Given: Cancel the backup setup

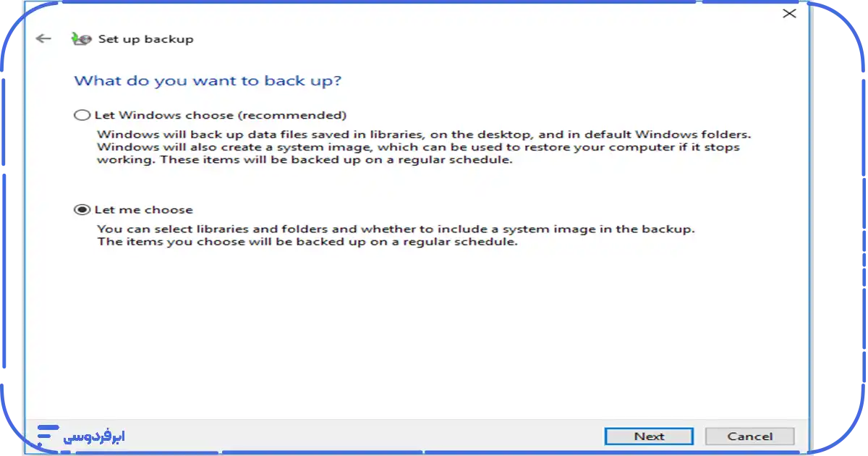Looking at the screenshot, I should [x=749, y=436].
